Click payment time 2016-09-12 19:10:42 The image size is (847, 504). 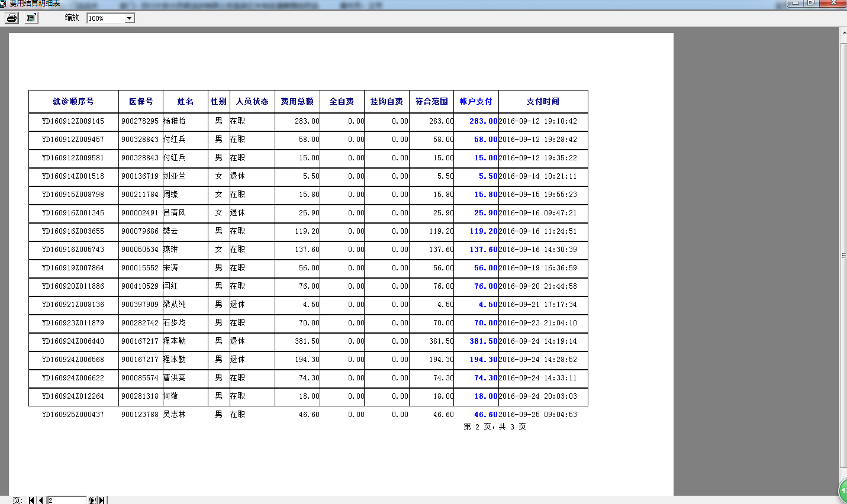538,121
